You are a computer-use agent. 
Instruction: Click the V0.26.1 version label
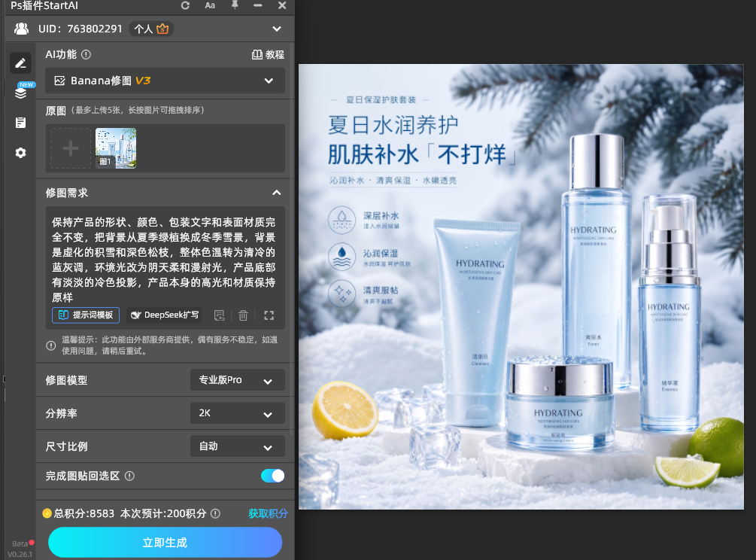coord(20,554)
